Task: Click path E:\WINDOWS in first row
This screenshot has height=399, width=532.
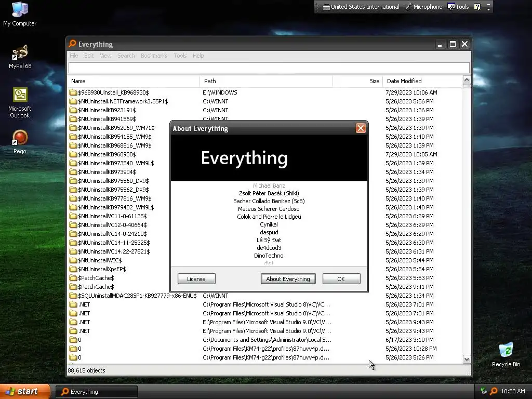Action: (x=220, y=92)
